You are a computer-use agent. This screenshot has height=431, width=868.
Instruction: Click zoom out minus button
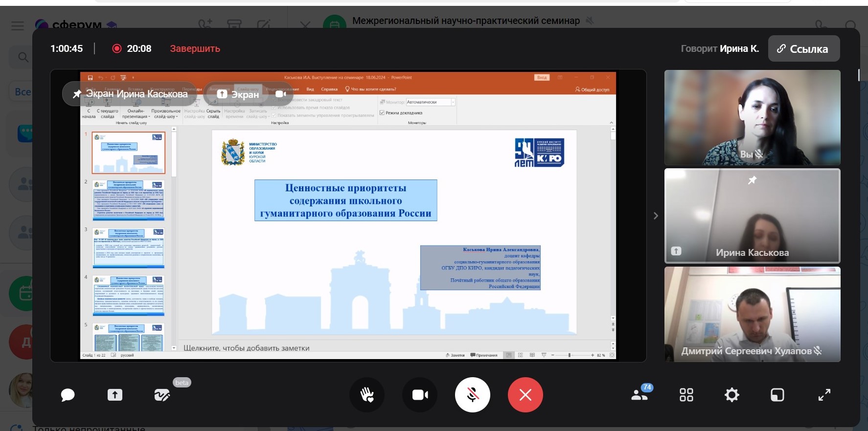552,355
